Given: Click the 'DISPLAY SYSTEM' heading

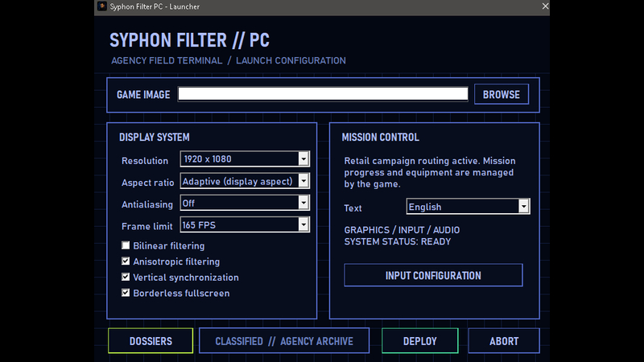Looking at the screenshot, I should tap(155, 137).
